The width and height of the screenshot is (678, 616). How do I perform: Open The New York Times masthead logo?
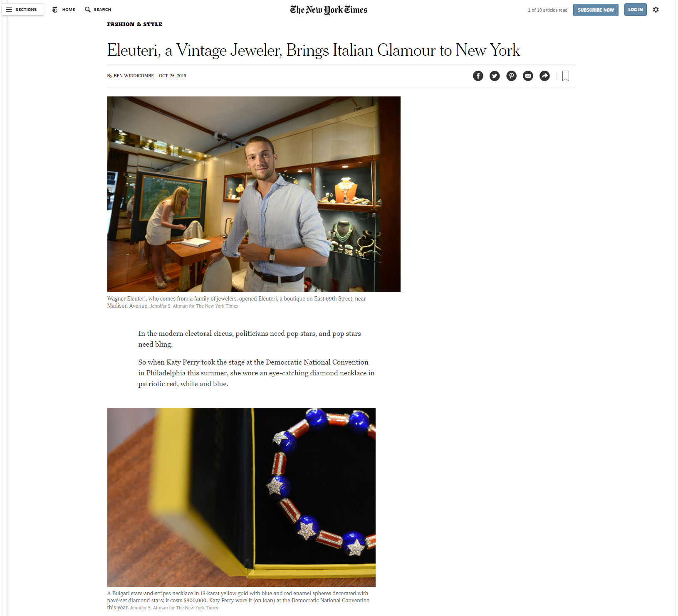(329, 10)
